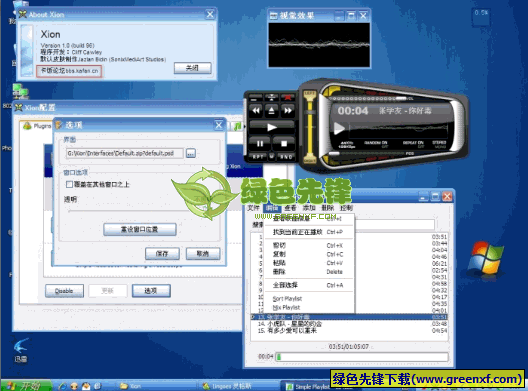The width and height of the screenshot is (528, 391).
Task: Click the playlist search input field
Action: 394,224
